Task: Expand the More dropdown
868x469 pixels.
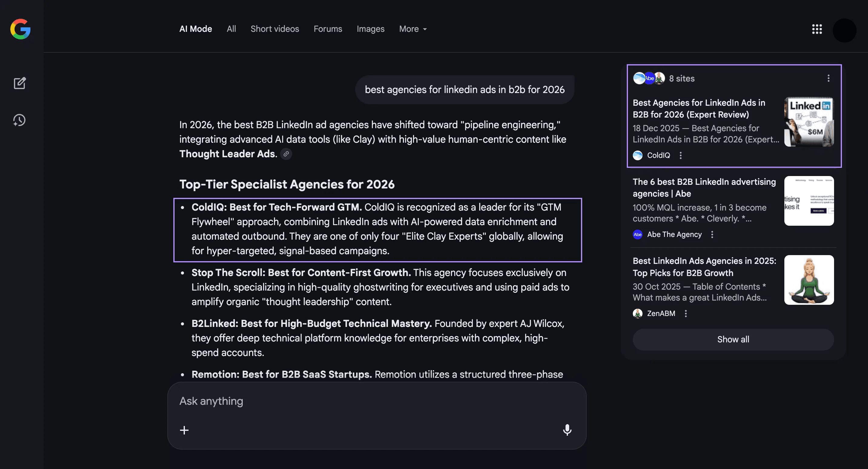Action: click(413, 29)
